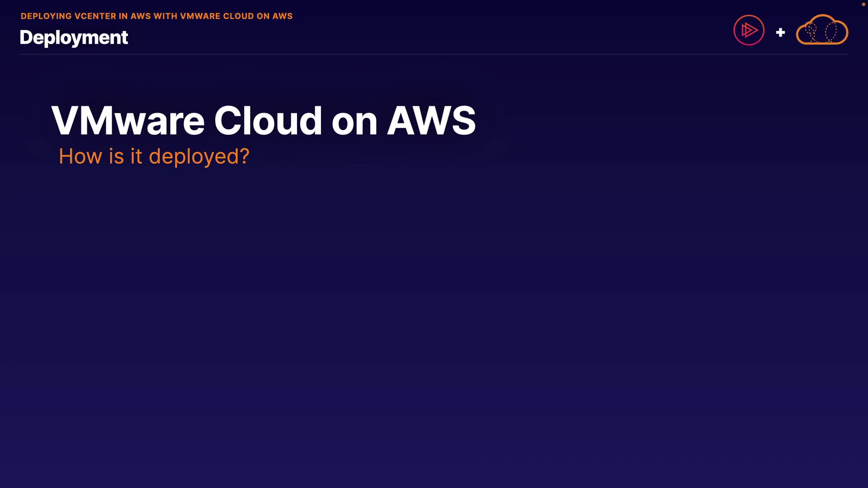Select the "Deployment" section title
This screenshot has width=868, height=488.
tap(74, 38)
